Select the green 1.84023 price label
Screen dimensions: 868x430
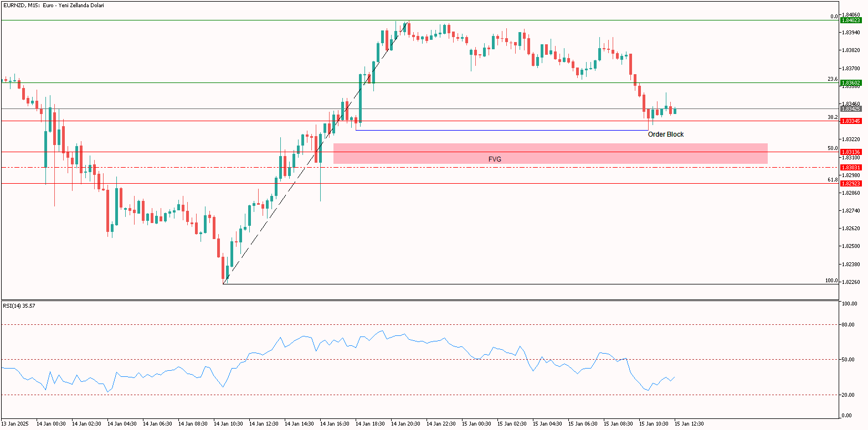coord(851,20)
